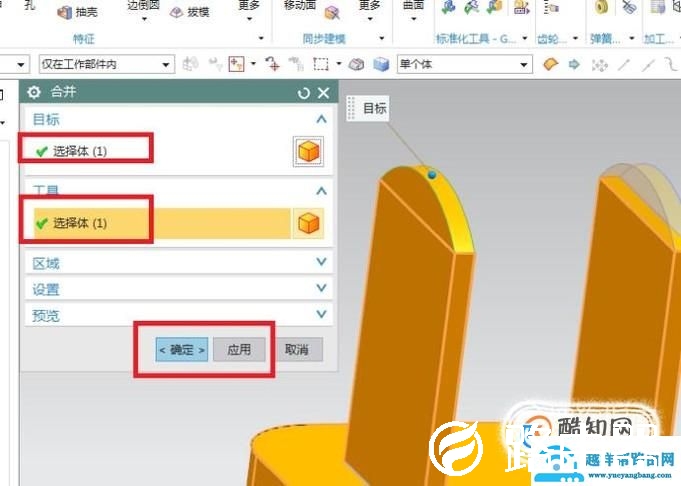Click the orange plane icon beside 单个体
681x486 pixels.
click(x=550, y=65)
